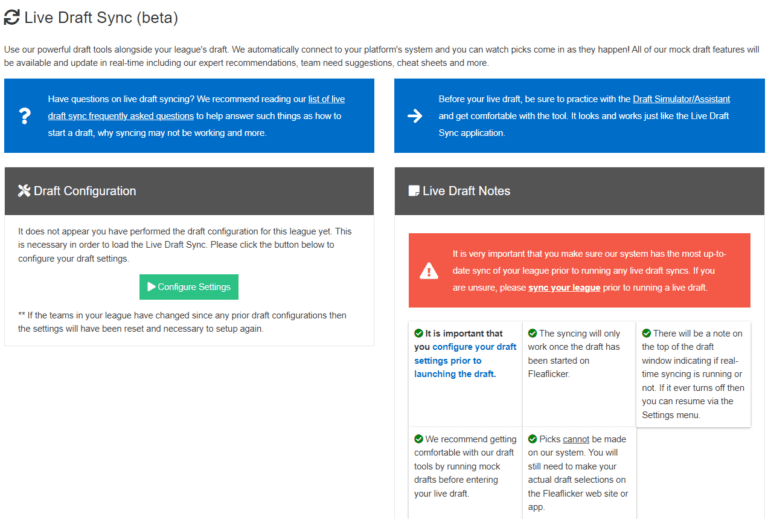
Task: Click the Live Draft Notes panel header
Action: coord(579,191)
